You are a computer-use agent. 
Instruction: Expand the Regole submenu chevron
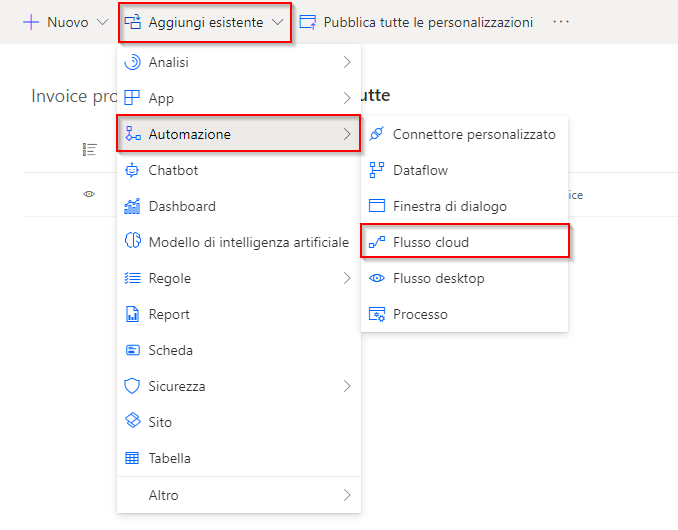point(347,278)
